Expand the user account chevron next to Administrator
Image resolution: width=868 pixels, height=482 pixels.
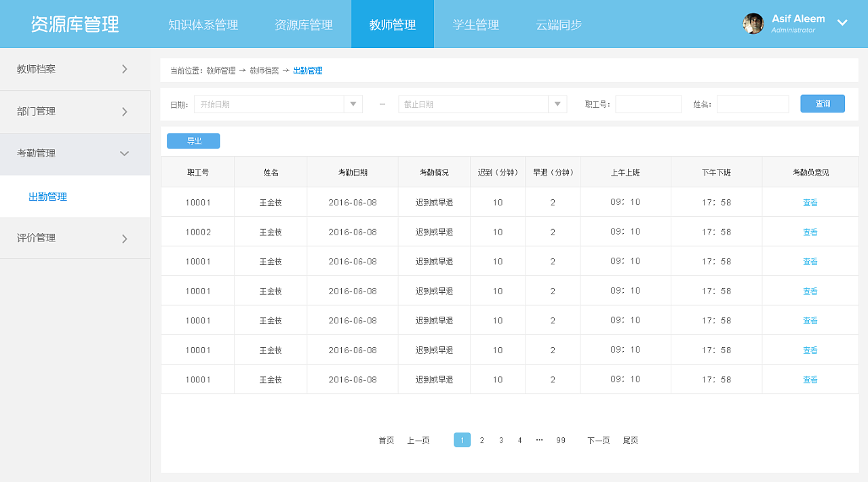click(842, 22)
